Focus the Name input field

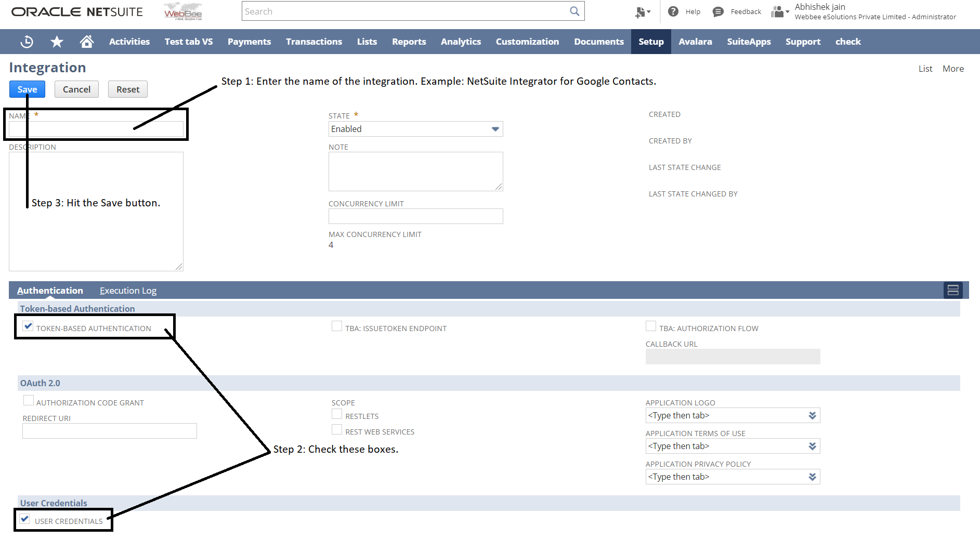click(96, 129)
